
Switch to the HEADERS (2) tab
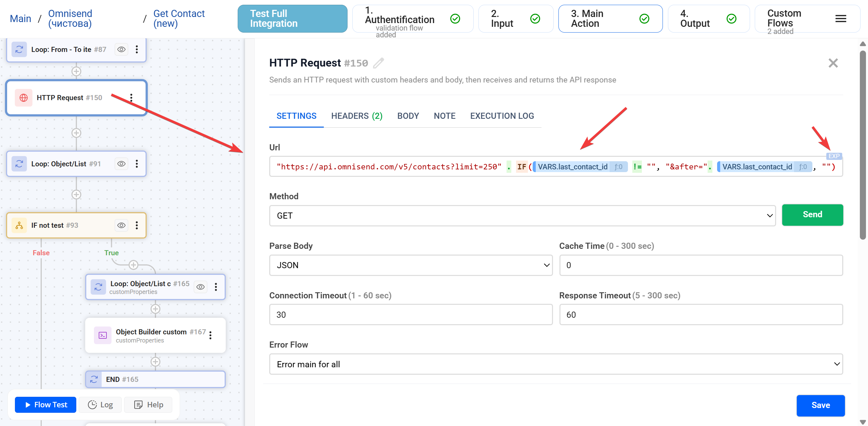coord(357,116)
